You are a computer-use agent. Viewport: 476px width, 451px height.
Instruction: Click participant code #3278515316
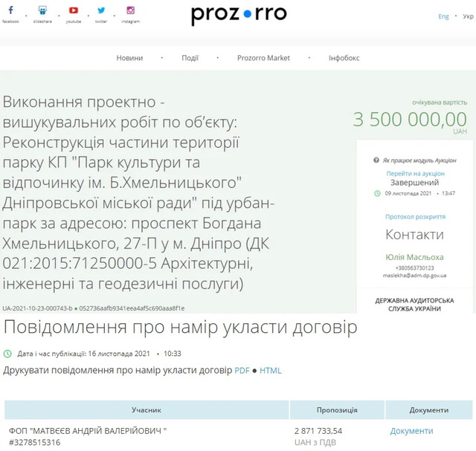point(35,443)
